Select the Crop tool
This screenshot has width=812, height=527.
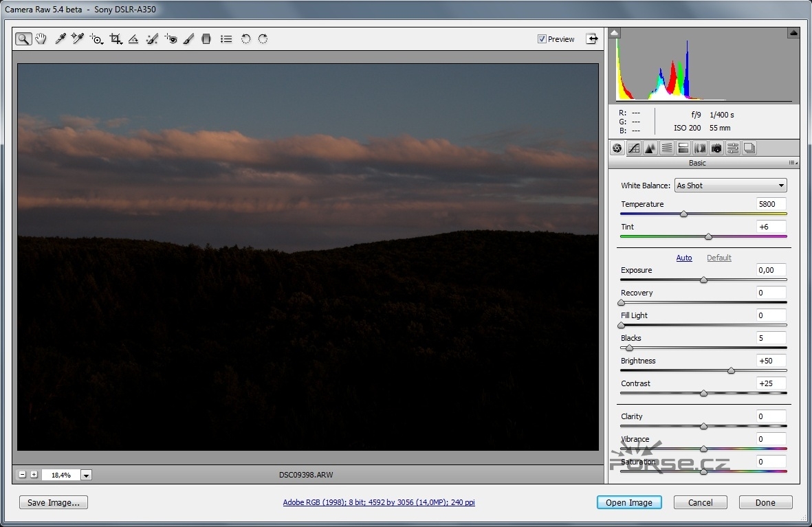tap(116, 39)
